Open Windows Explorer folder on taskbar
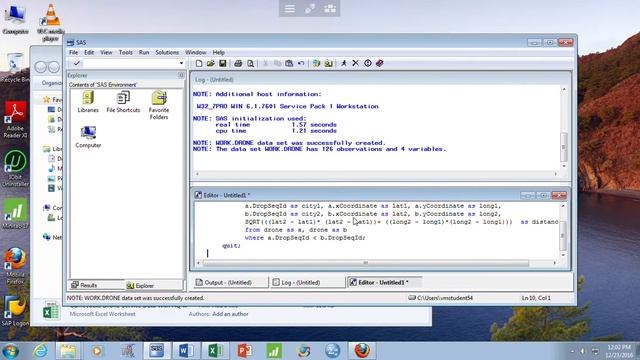Viewport: 640px width, 360px height. click(x=68, y=351)
